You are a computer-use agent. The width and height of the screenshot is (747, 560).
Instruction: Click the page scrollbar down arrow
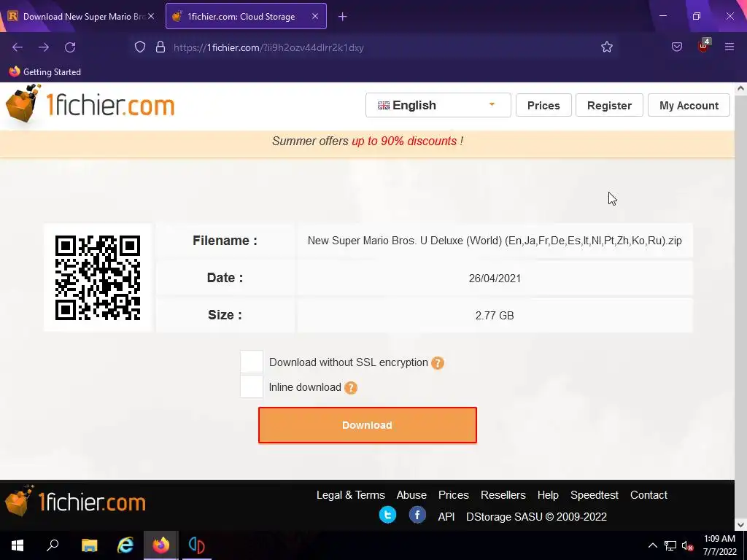tap(740, 524)
